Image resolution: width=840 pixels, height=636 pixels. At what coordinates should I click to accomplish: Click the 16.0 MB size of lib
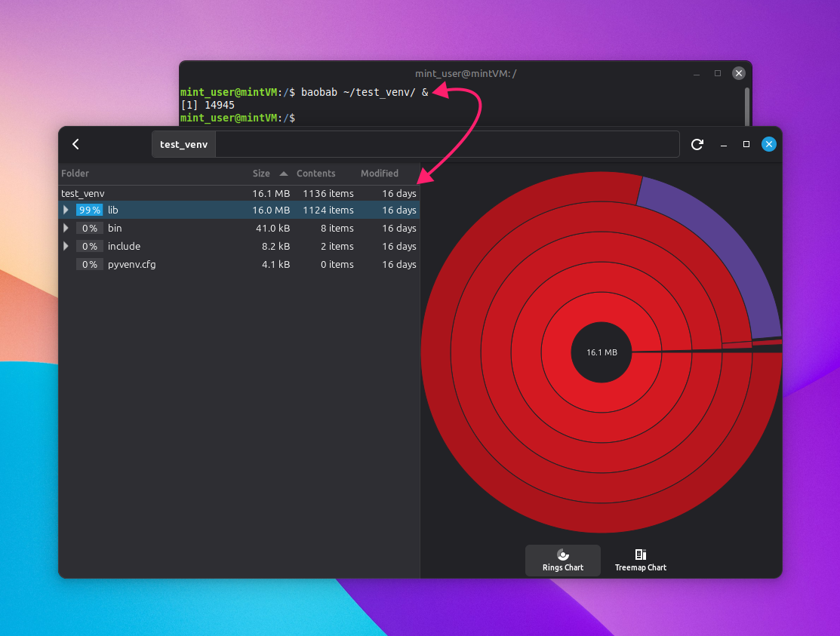coord(271,210)
